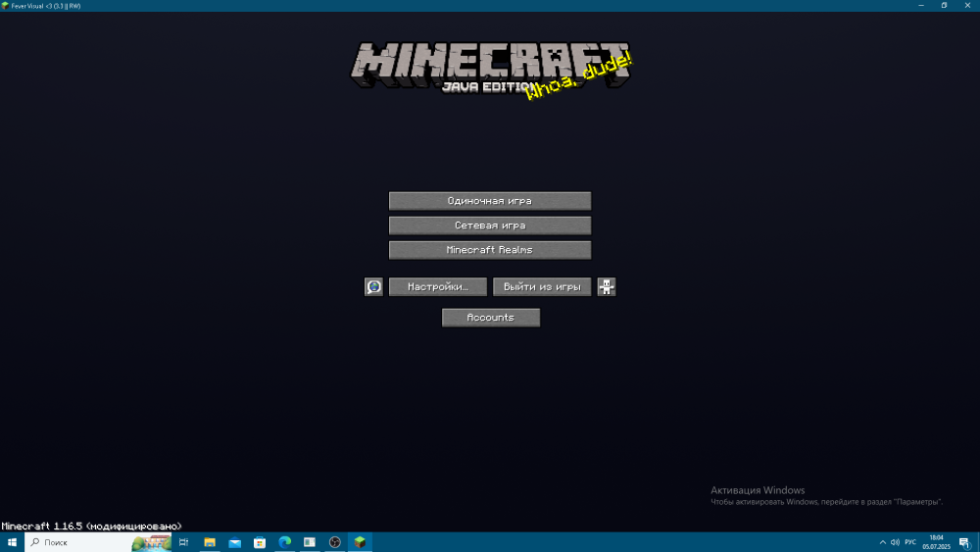This screenshot has width=980, height=552.
Task: Click the Windows Start button
Action: [12, 542]
